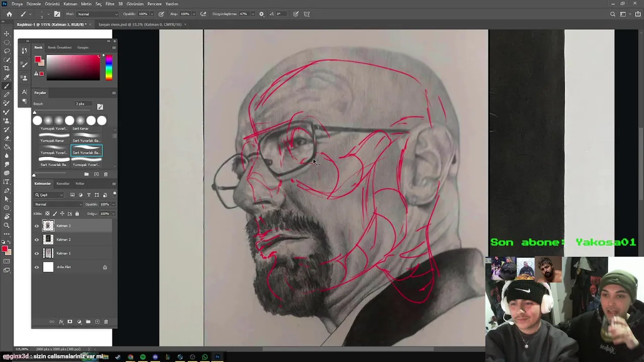644x362 pixels.
Task: Toggle lock transparent pixels
Action: pyautogui.click(x=47, y=214)
